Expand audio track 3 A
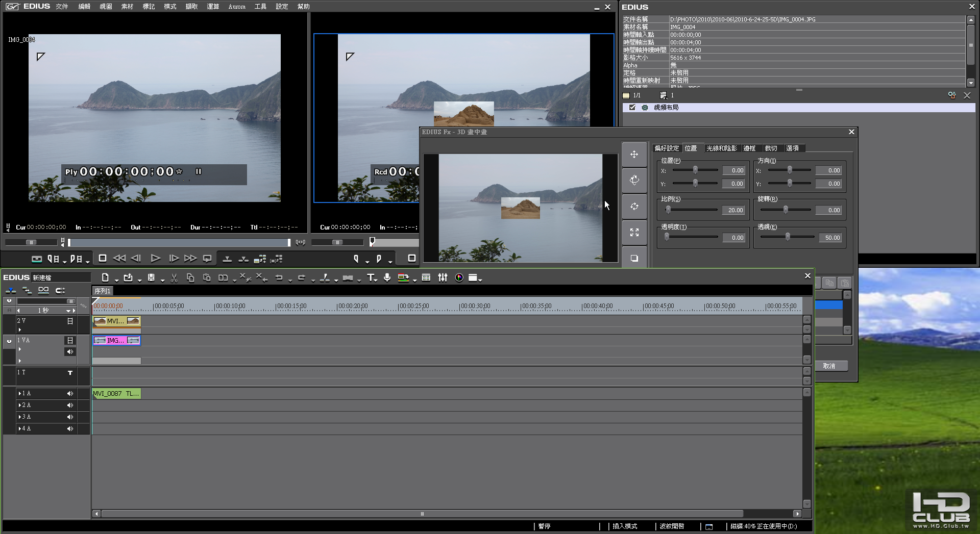 point(20,417)
